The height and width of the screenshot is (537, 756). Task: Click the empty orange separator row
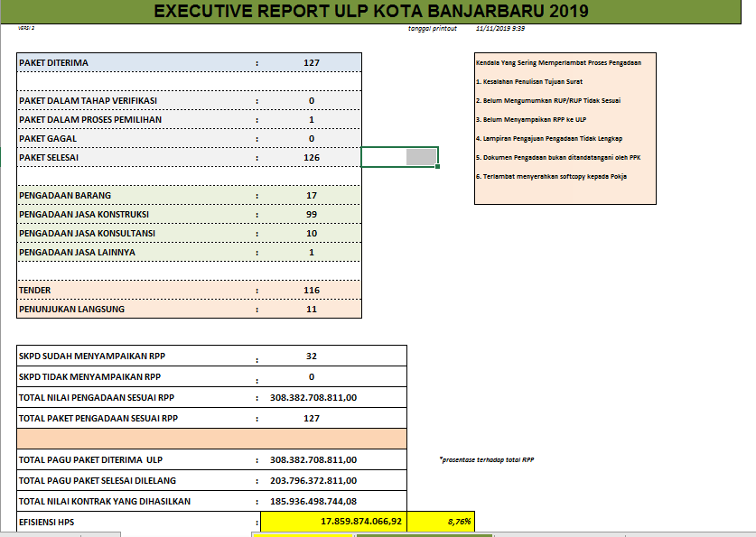[212, 438]
